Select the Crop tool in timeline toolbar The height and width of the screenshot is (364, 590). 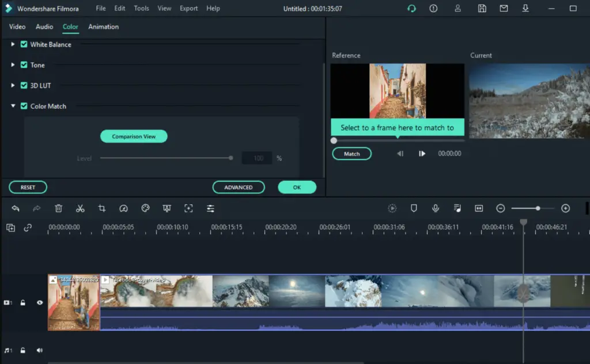[x=102, y=208]
